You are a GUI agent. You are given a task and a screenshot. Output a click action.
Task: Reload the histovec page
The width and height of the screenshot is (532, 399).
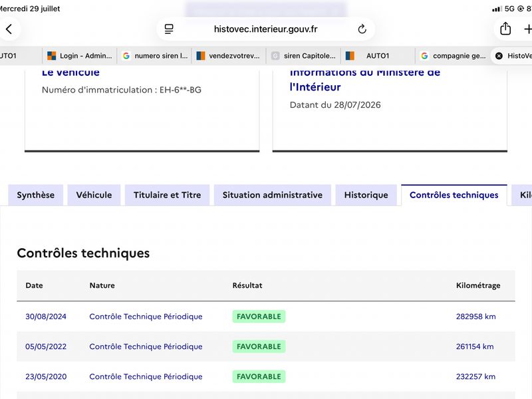click(x=362, y=29)
